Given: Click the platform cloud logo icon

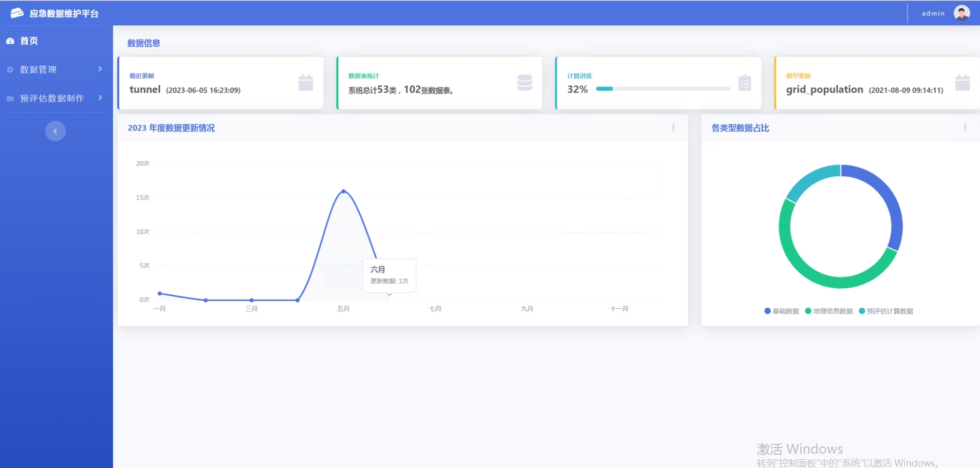Looking at the screenshot, I should point(16,13).
